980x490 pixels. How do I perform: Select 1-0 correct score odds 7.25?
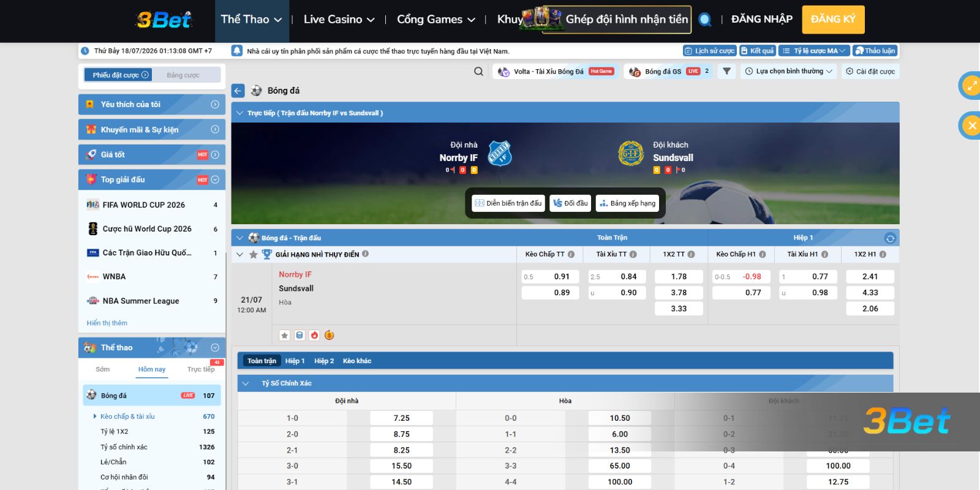(x=401, y=418)
